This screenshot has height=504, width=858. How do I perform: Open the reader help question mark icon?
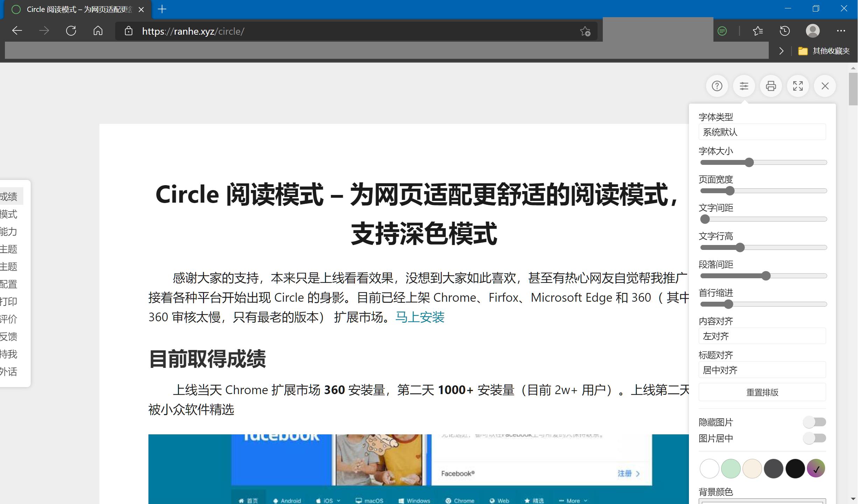click(x=717, y=86)
